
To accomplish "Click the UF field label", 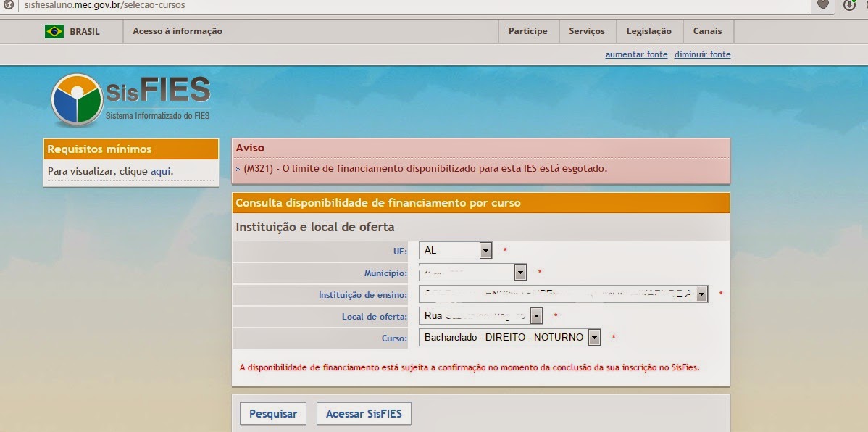I will [x=400, y=251].
